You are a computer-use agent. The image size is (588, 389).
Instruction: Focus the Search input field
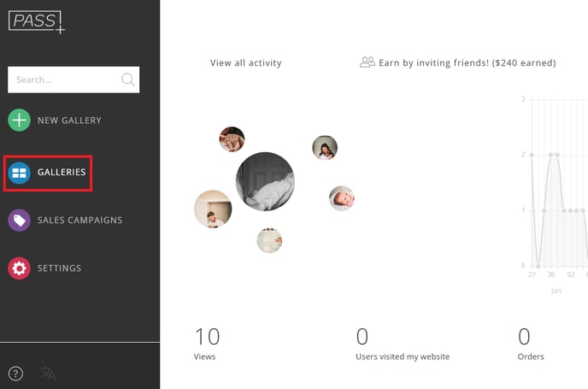click(x=73, y=80)
